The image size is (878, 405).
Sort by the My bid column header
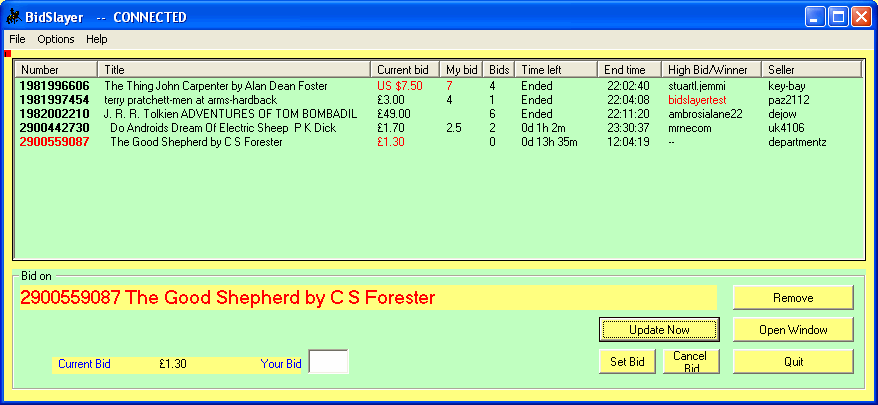pos(461,69)
